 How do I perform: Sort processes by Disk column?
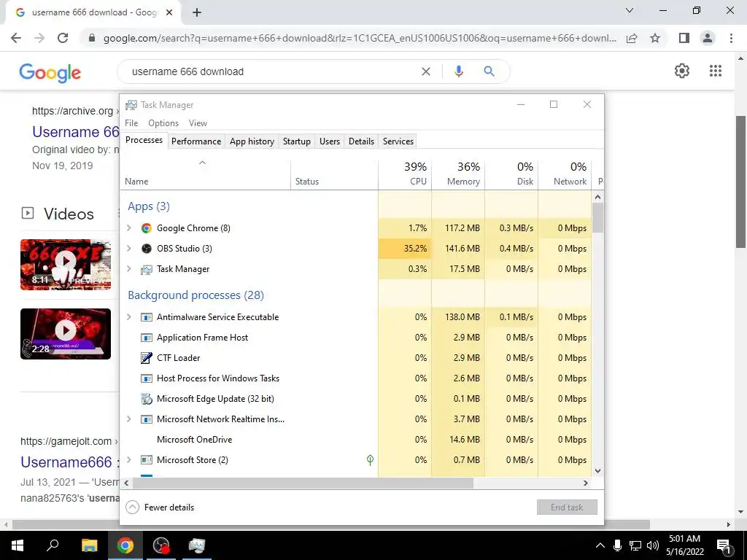[511, 174]
